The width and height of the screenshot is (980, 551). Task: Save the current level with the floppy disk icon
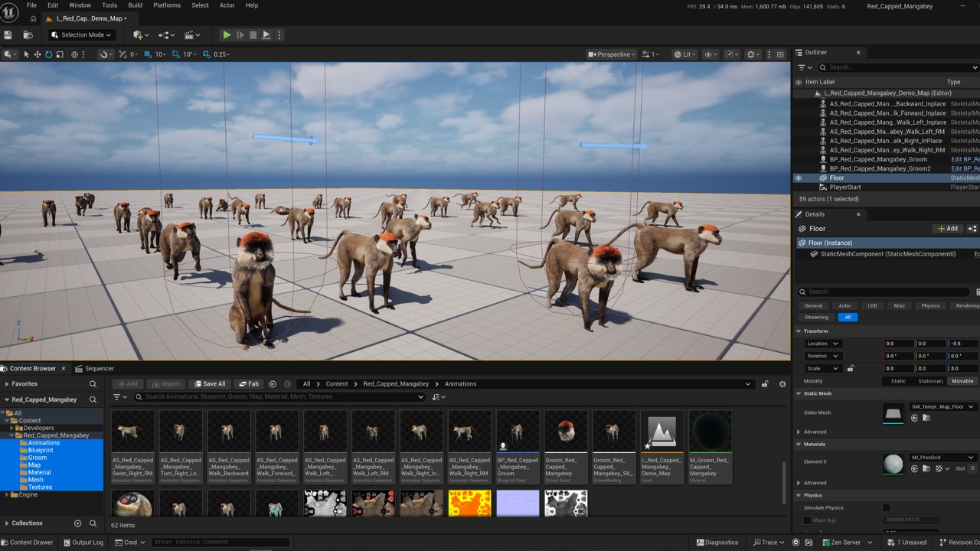[8, 34]
